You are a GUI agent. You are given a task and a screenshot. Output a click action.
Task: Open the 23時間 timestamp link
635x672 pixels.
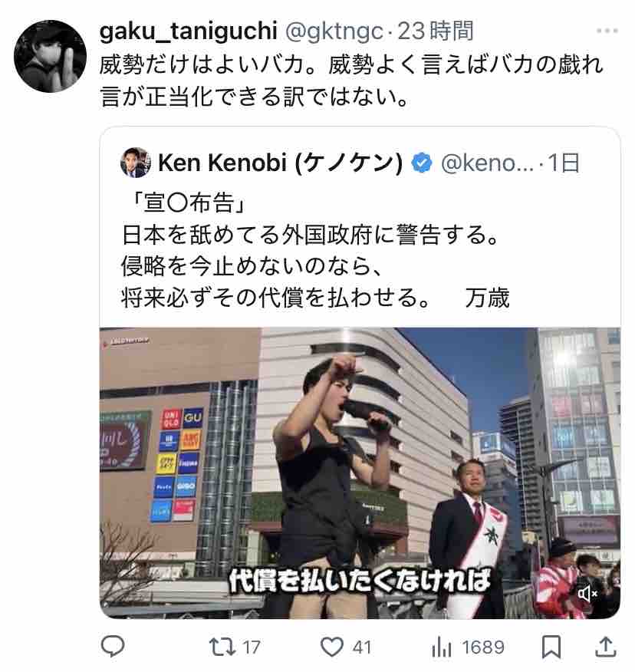click(x=436, y=31)
